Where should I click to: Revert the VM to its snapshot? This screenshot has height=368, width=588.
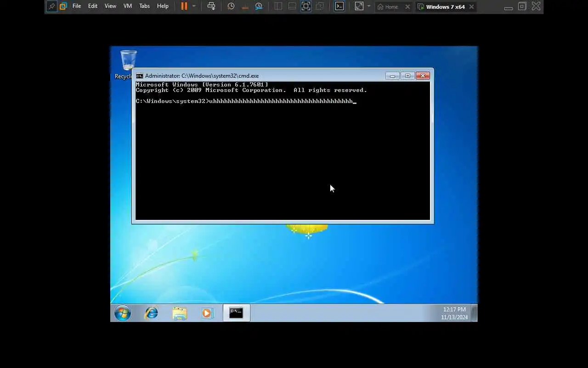point(245,6)
